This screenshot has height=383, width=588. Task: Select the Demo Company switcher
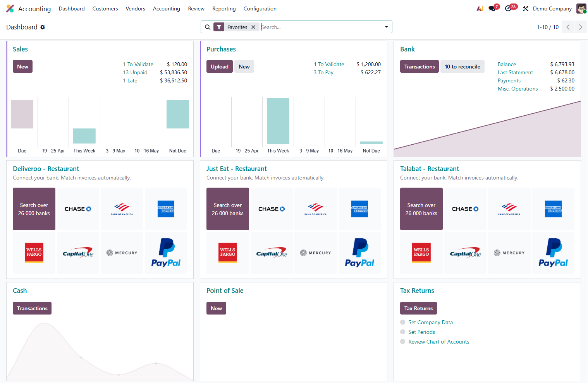point(552,9)
